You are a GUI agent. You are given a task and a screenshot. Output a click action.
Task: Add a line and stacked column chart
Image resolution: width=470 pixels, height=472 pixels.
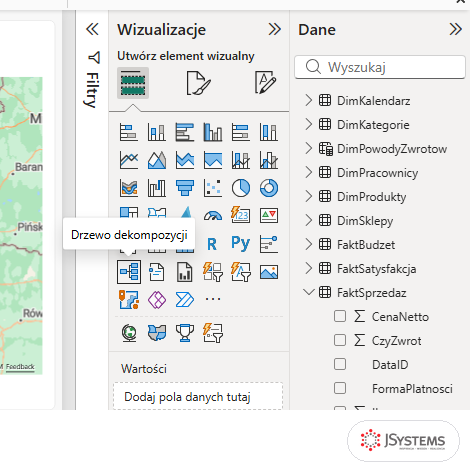pyautogui.click(x=241, y=160)
